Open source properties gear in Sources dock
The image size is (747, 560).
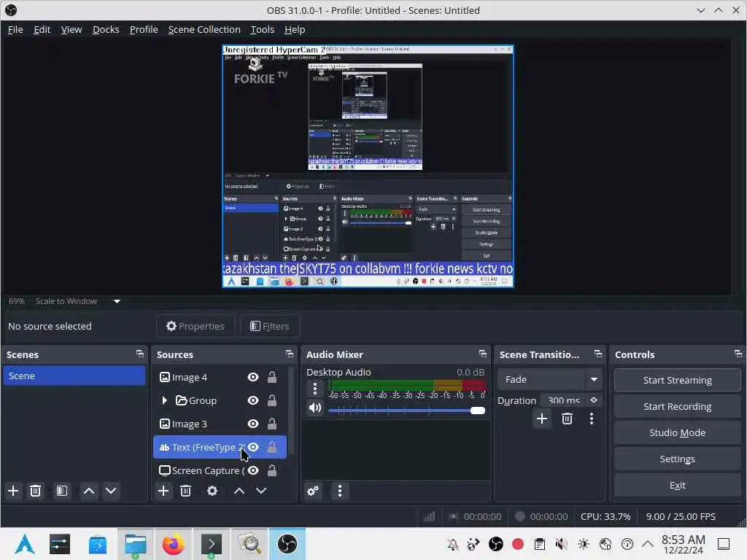click(x=212, y=491)
